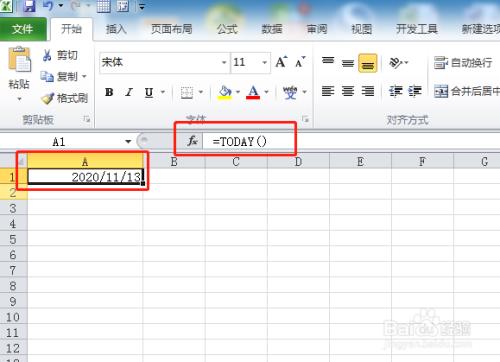Select row 10 header
Viewport: 500px width, 362px height.
[x=13, y=317]
